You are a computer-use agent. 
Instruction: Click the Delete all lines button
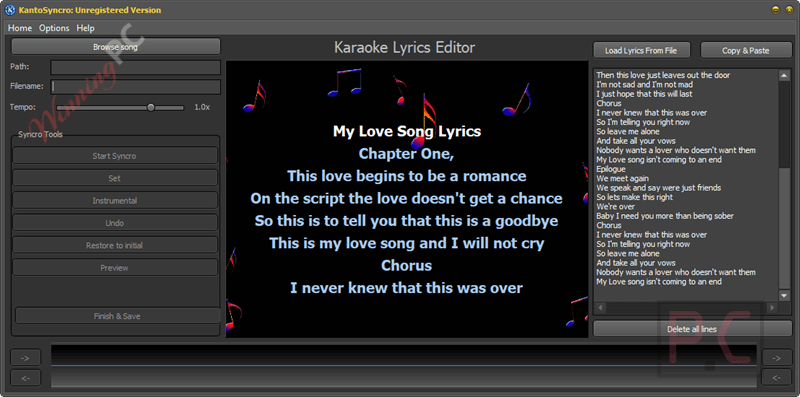[x=692, y=329]
